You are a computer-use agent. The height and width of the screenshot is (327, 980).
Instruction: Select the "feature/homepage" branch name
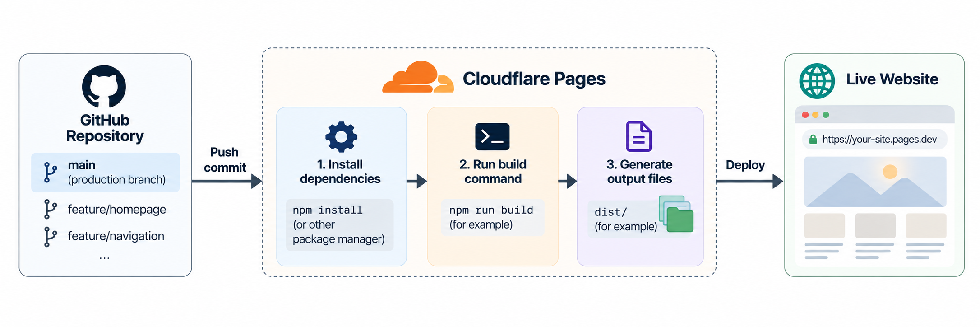point(117,209)
